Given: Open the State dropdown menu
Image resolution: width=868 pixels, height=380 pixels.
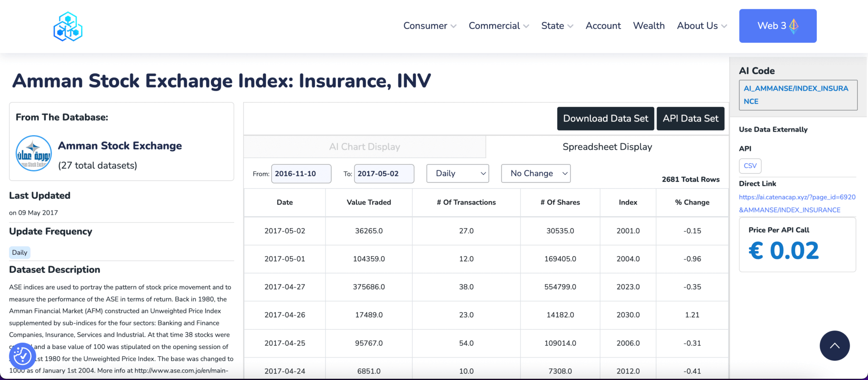Looking at the screenshot, I should coord(557,26).
